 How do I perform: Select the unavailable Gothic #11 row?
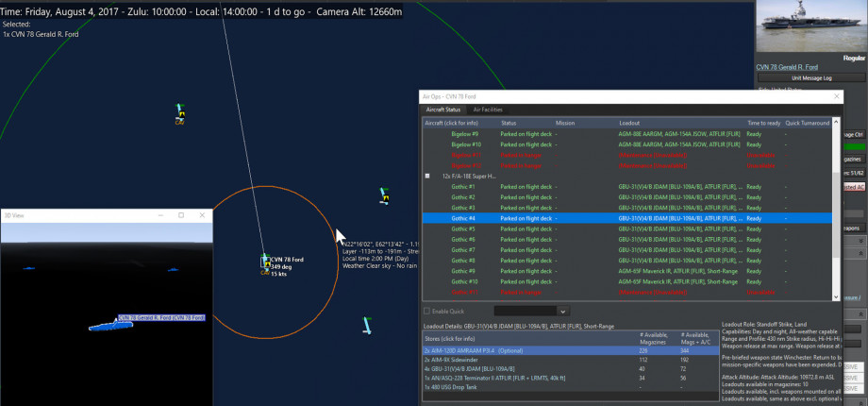point(627,292)
